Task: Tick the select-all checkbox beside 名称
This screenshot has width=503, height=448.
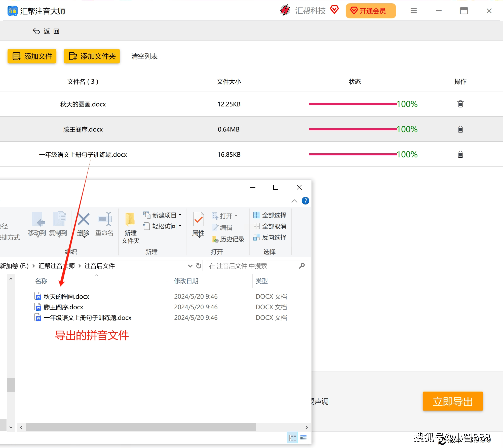Action: 26,281
